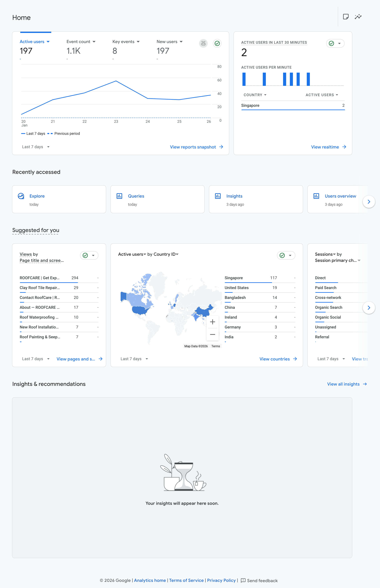
Task: Click the Users overview report icon
Action: (316, 196)
